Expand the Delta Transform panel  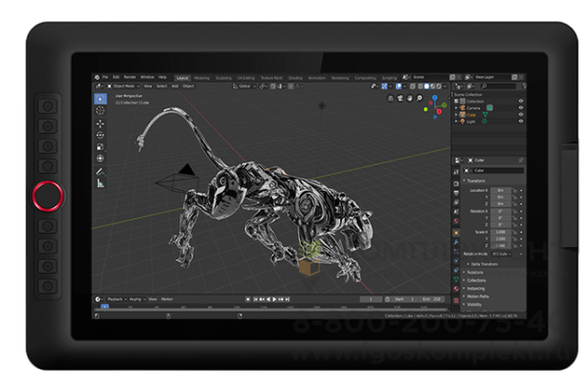tap(481, 264)
